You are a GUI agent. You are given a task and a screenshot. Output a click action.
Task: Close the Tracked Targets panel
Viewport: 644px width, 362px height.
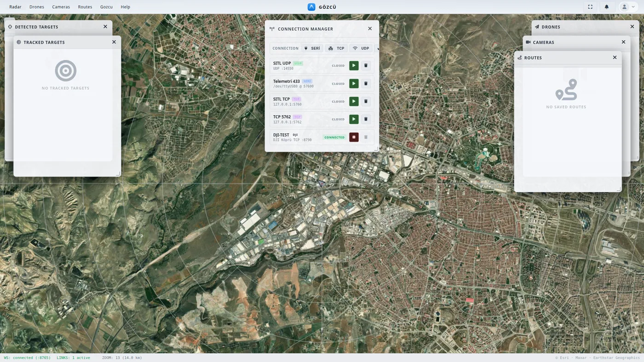click(114, 42)
